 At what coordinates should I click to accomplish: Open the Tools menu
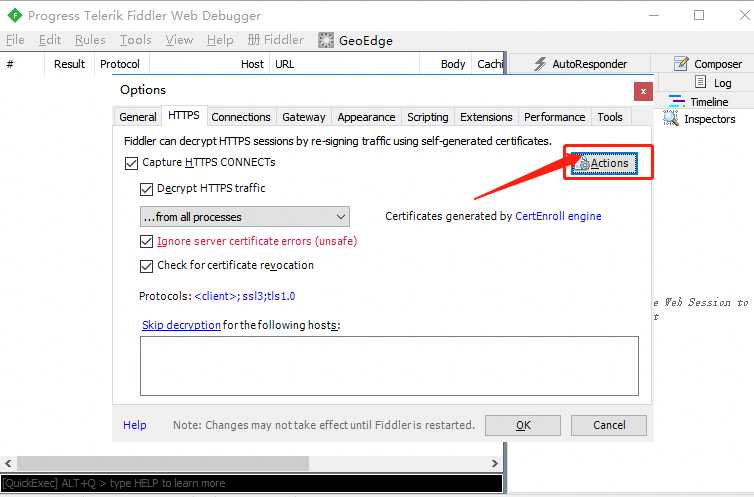[x=136, y=40]
